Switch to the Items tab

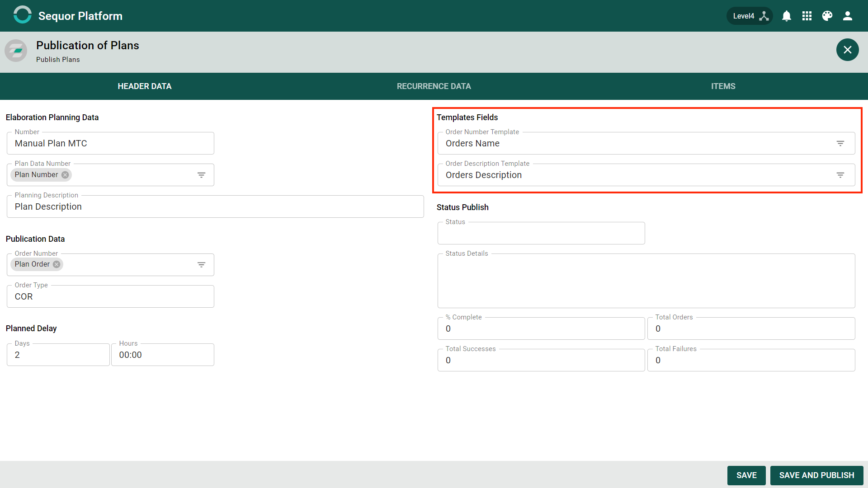[x=723, y=86]
